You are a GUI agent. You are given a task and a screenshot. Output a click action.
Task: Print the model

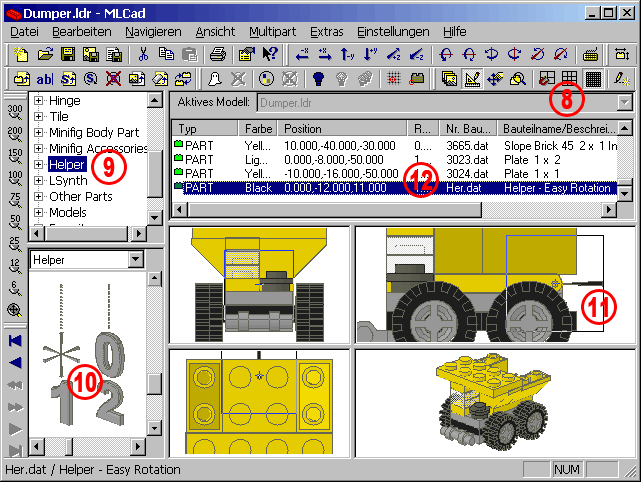[x=218, y=54]
